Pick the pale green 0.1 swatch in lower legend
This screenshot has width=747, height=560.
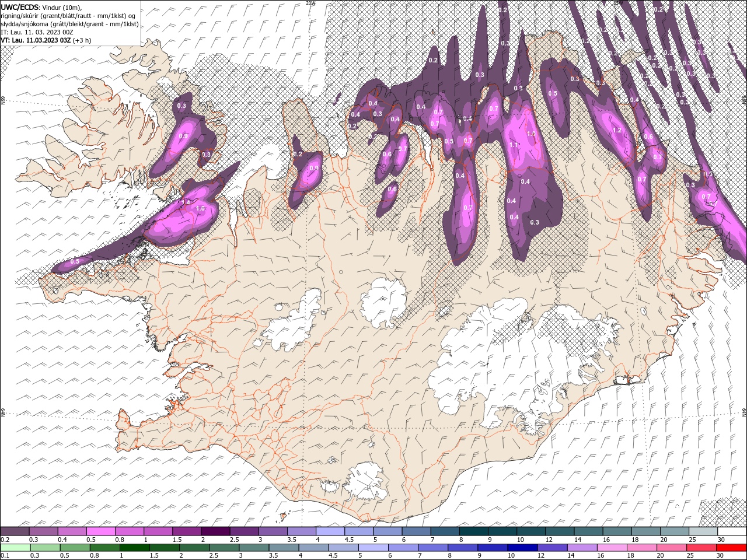[x=15, y=548]
